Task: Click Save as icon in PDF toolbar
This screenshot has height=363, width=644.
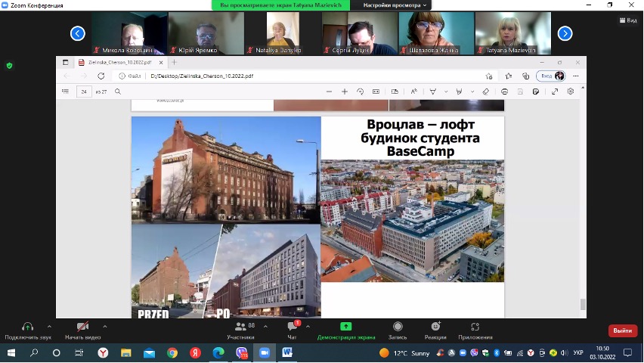Action: point(536,92)
